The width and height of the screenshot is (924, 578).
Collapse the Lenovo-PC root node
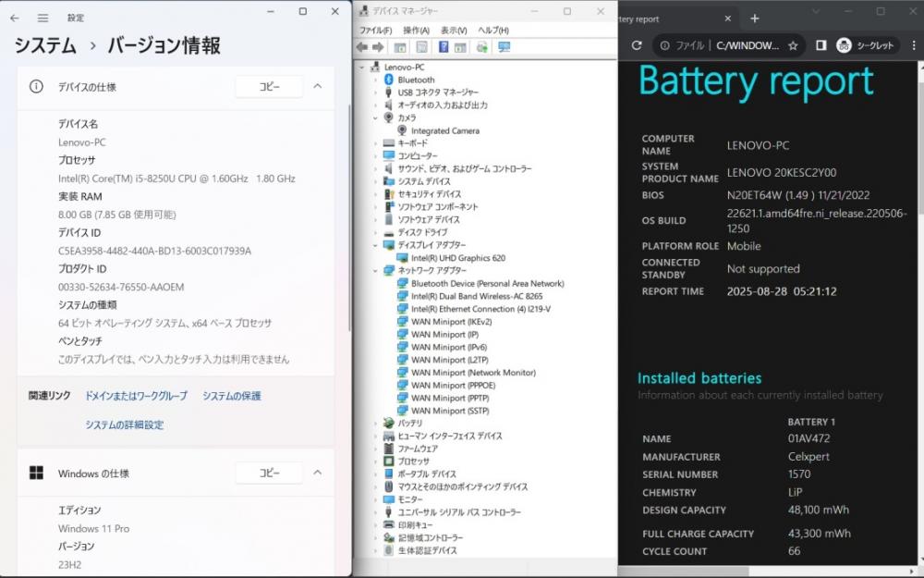(362, 68)
